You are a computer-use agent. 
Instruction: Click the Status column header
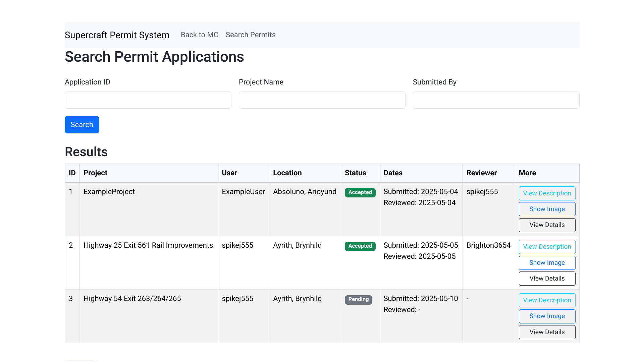tap(355, 173)
